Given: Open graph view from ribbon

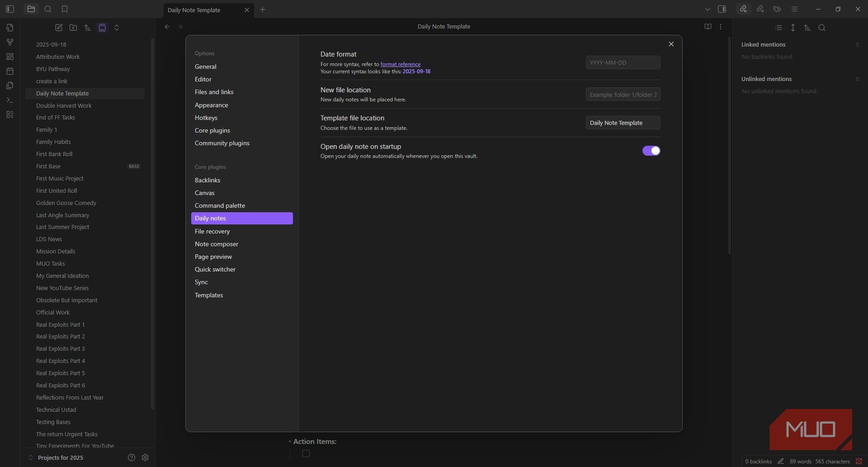Looking at the screenshot, I should (x=10, y=42).
